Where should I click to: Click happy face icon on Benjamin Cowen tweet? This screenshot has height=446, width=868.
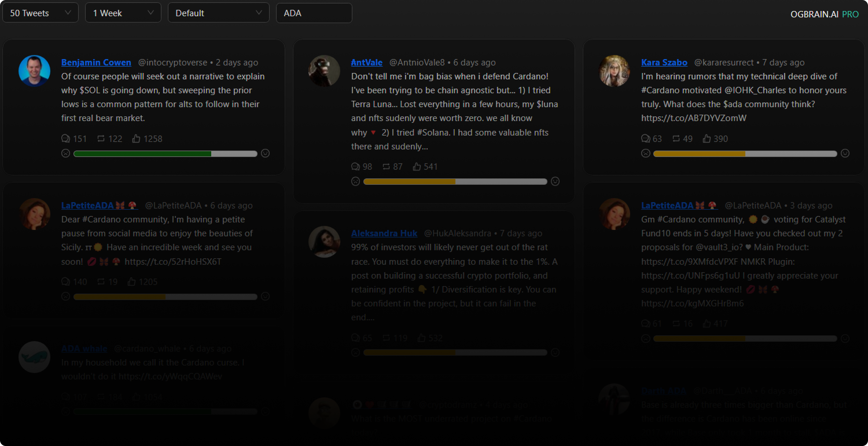[x=266, y=153]
